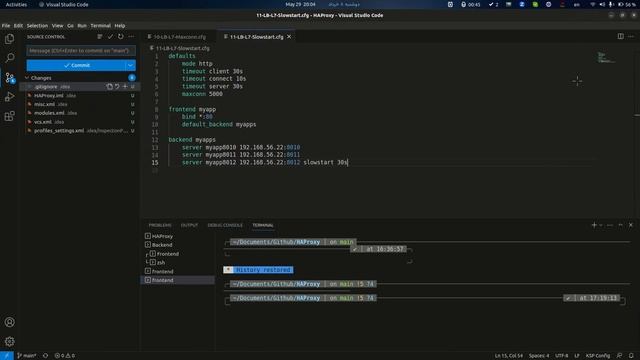Click the commit checkmark icon in Source Control header
The image size is (640, 360).
[x=110, y=37]
